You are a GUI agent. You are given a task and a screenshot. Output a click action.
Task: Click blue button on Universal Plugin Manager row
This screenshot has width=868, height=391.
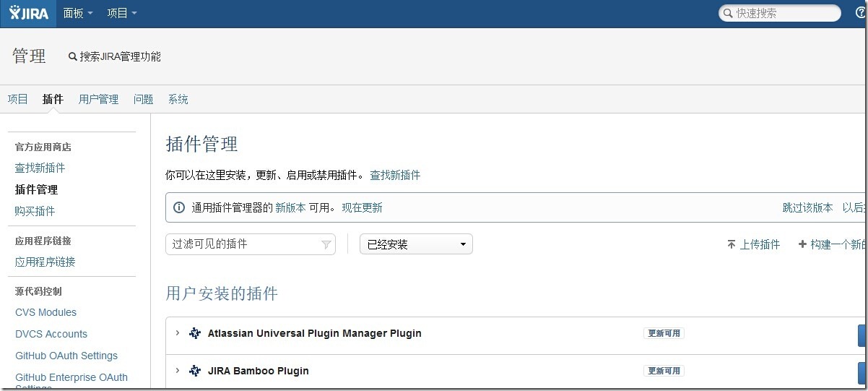862,335
